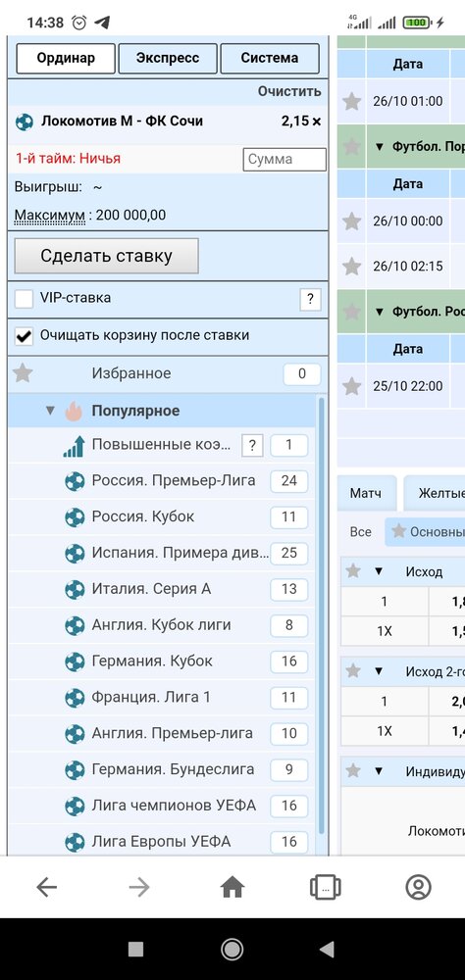Remove Локомотив М - ФК Сочи bet with ×
Screen dimensions: 465x980
coord(317,122)
